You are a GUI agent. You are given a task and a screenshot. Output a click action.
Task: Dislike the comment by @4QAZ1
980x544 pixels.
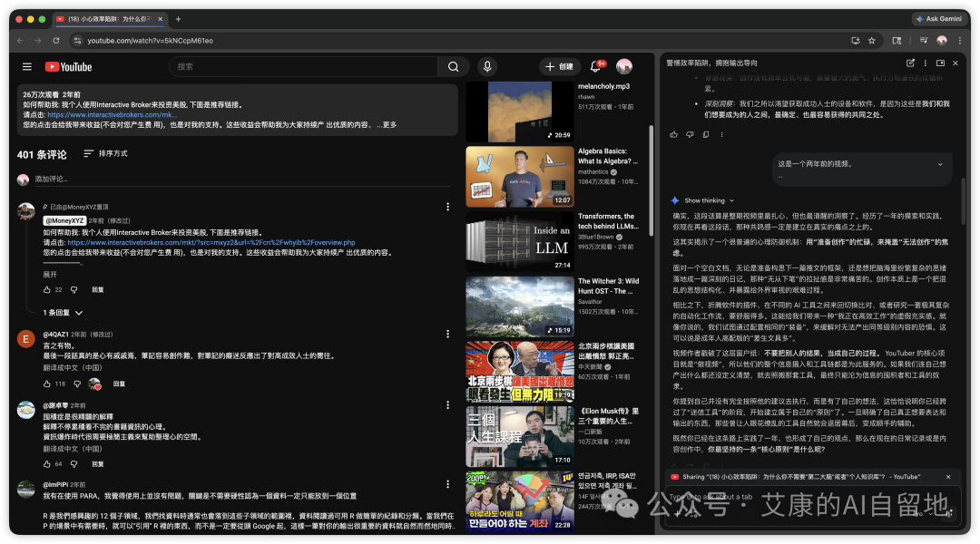(77, 384)
